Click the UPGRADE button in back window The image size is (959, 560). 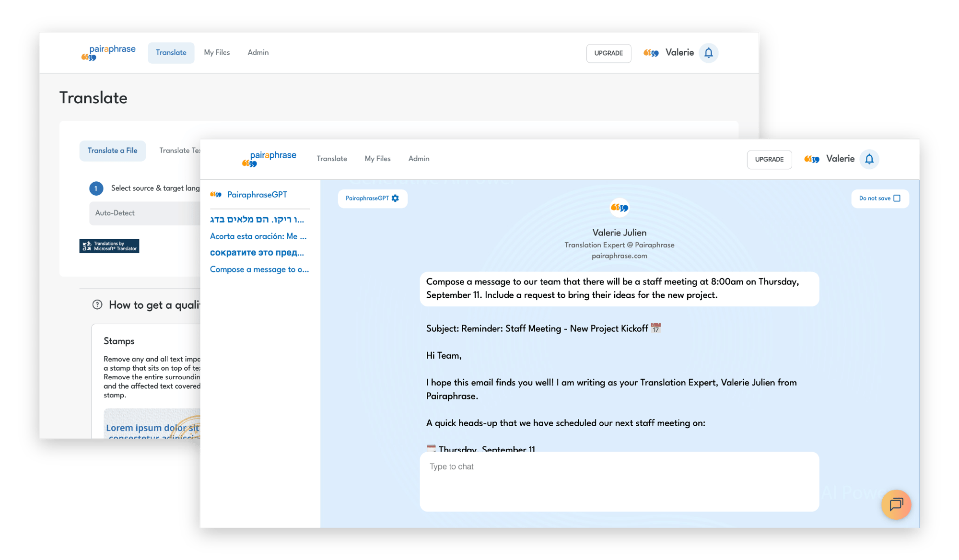pos(608,53)
